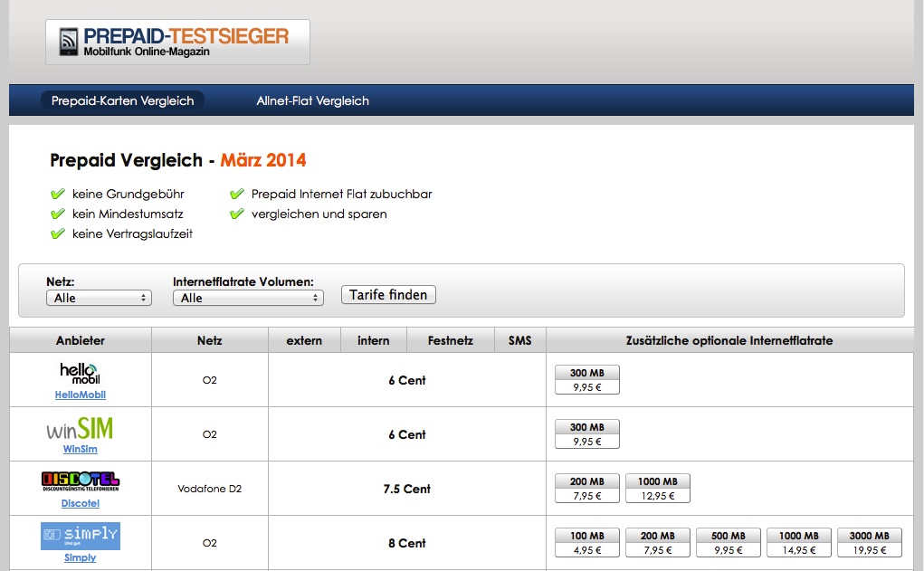Click Zusätzliche optionale Internetflatrate header
Image resolution: width=924 pixels, height=571 pixels.
[729, 340]
